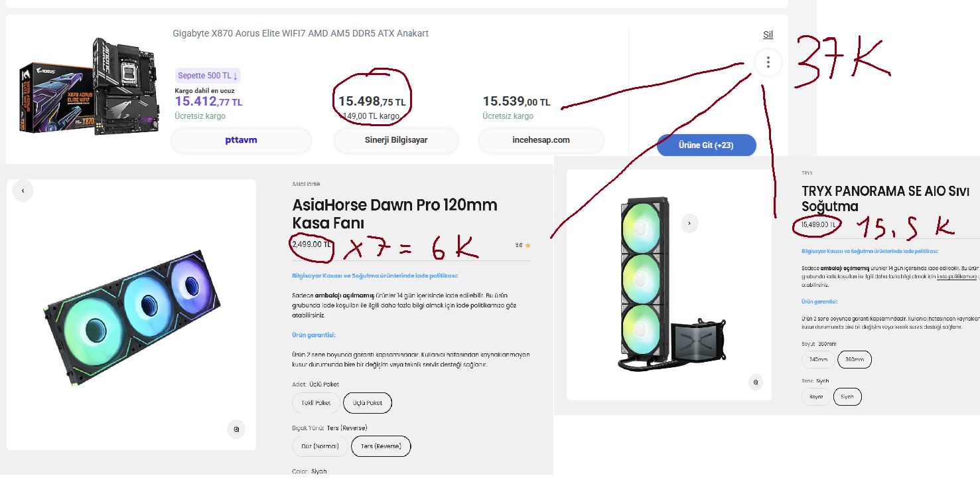Click the 15.498,75 TL Sinerji price
980x502 pixels.
pos(372,102)
